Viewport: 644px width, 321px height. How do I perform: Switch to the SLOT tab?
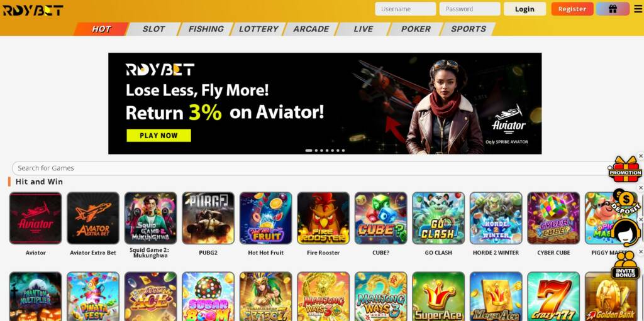pyautogui.click(x=153, y=29)
